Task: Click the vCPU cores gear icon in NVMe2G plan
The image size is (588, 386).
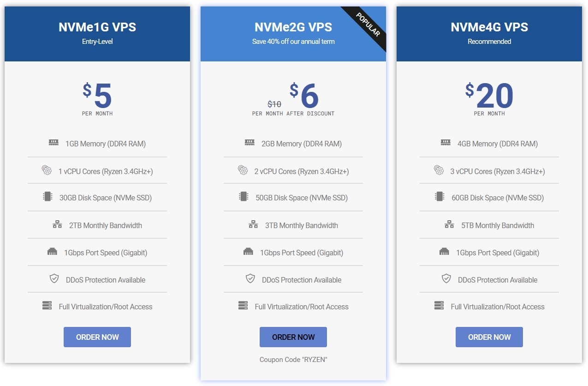Action: pos(243,170)
